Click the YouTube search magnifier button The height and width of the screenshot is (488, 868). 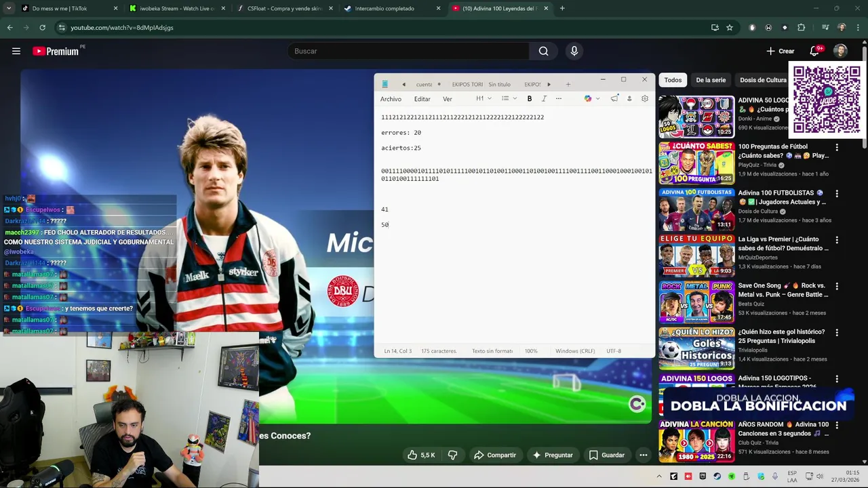(x=543, y=51)
